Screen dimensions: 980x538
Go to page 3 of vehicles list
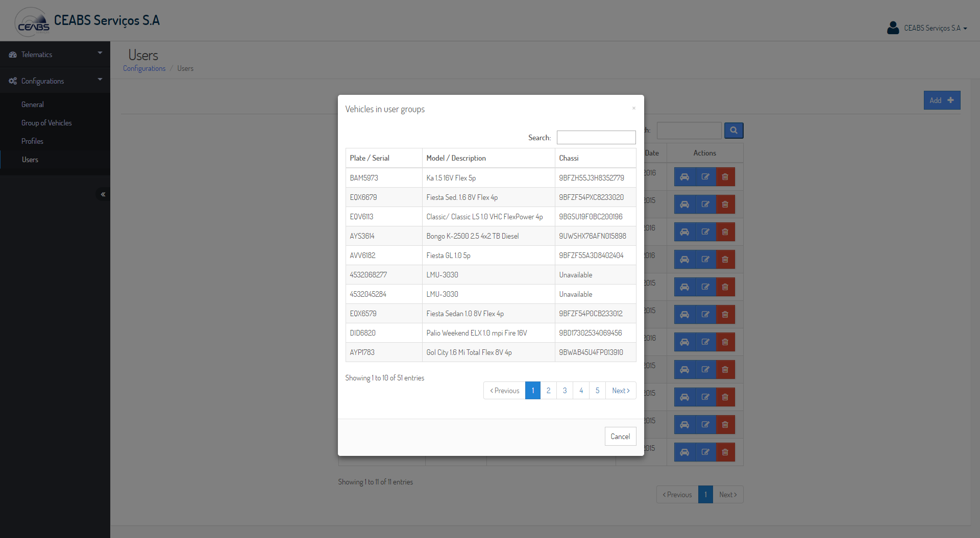click(565, 391)
